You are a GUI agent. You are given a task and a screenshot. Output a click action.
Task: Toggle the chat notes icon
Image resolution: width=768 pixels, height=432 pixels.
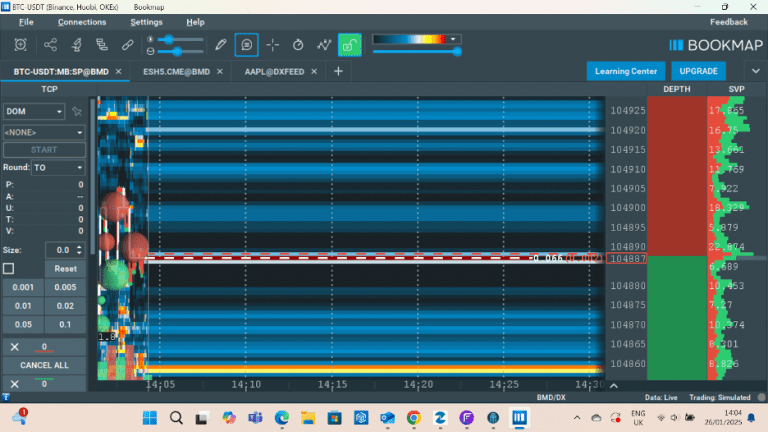click(x=246, y=45)
